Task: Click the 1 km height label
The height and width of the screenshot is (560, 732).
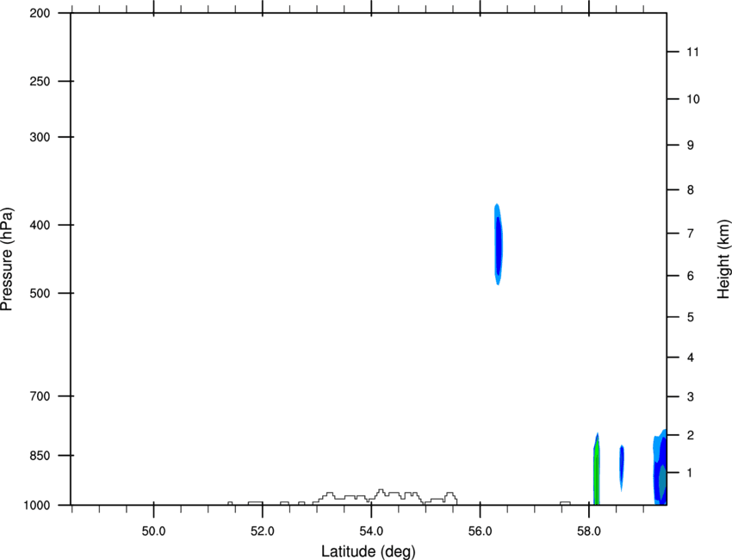Action: pyautogui.click(x=690, y=473)
